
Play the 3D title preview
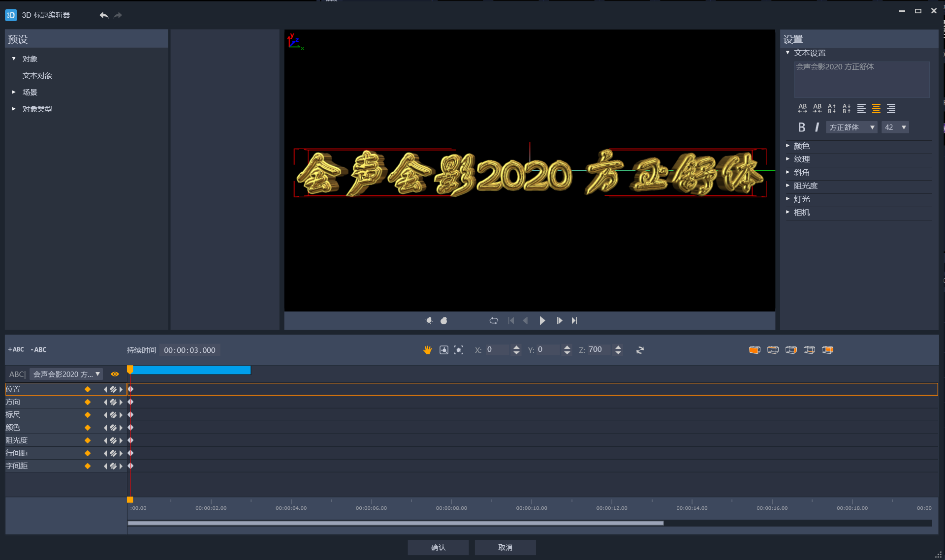pyautogui.click(x=542, y=320)
